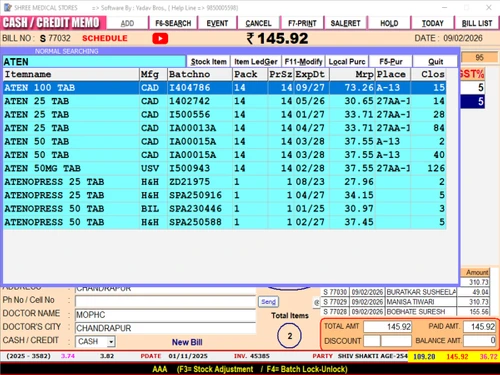Click the New Bill label

(187, 342)
